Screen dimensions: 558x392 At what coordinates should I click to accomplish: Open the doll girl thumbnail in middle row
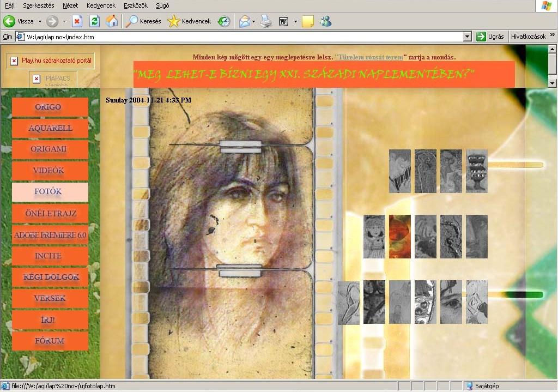[374, 237]
